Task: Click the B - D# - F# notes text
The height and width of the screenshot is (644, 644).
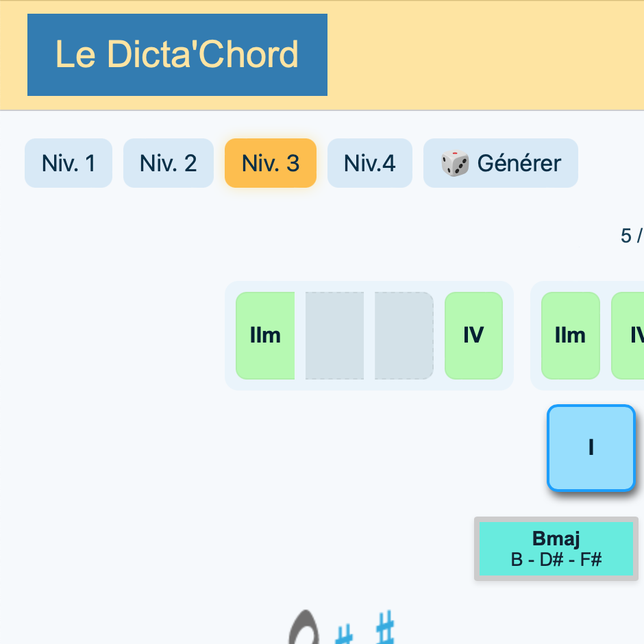Action: point(556,559)
